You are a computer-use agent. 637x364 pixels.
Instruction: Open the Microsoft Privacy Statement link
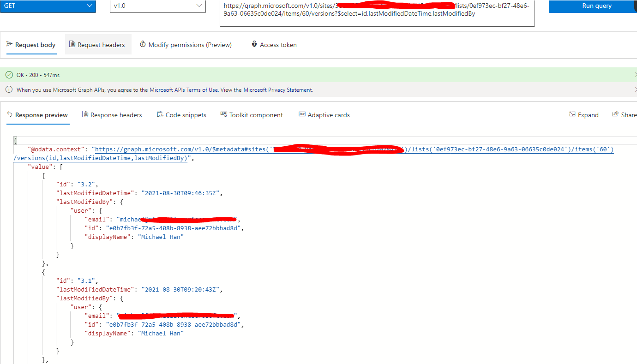click(278, 90)
